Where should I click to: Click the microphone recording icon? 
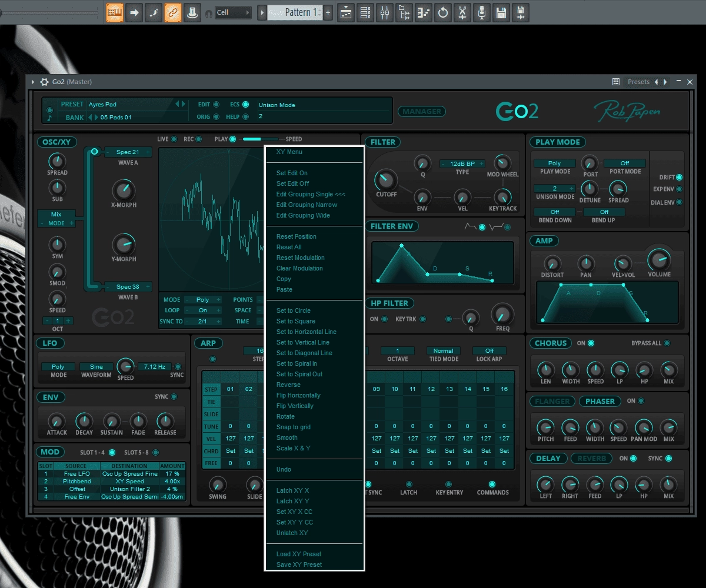click(x=482, y=12)
